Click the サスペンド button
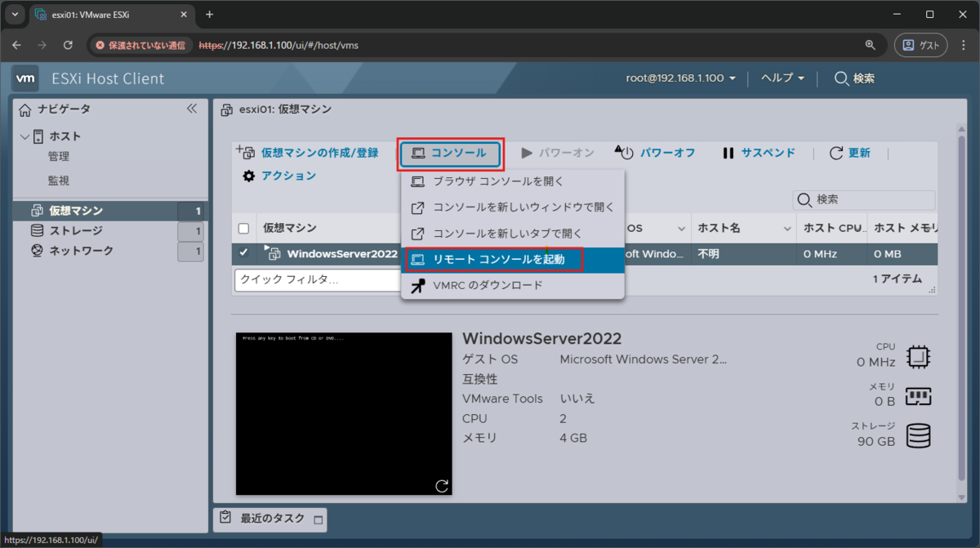 coord(759,153)
